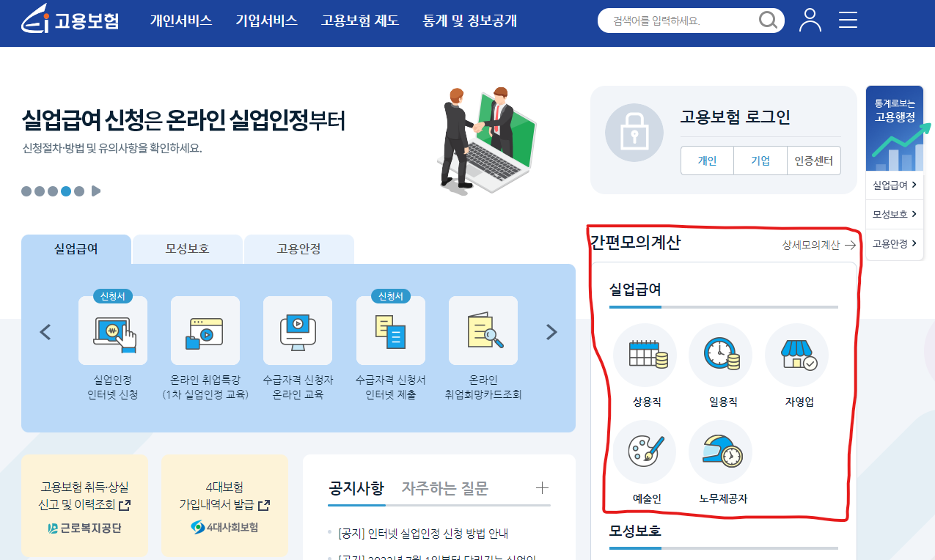The height and width of the screenshot is (560, 935).
Task: Open the 자영업 simulation calculator
Action: point(796,355)
